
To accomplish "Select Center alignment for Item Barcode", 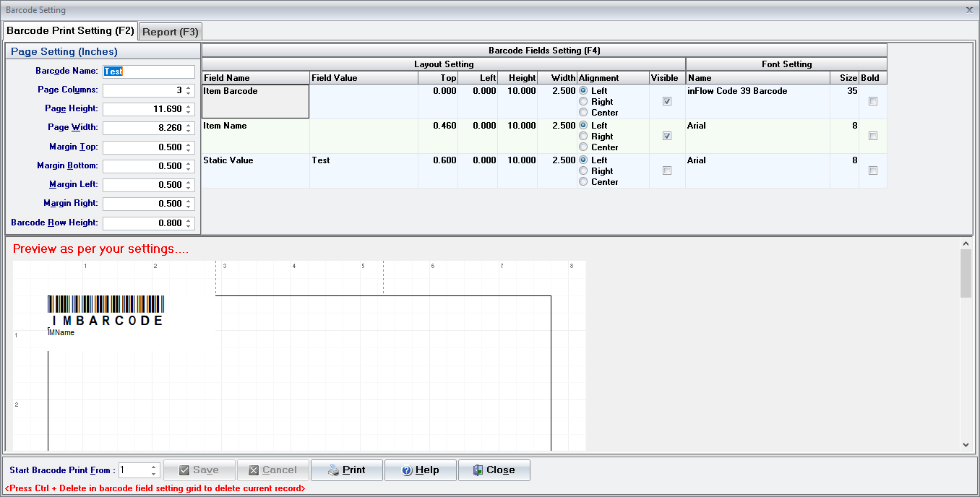I will [583, 113].
